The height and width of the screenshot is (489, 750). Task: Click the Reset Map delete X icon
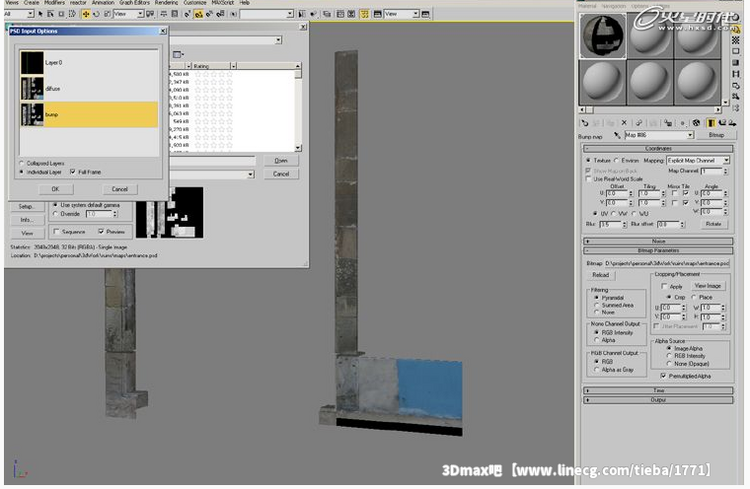[624, 123]
